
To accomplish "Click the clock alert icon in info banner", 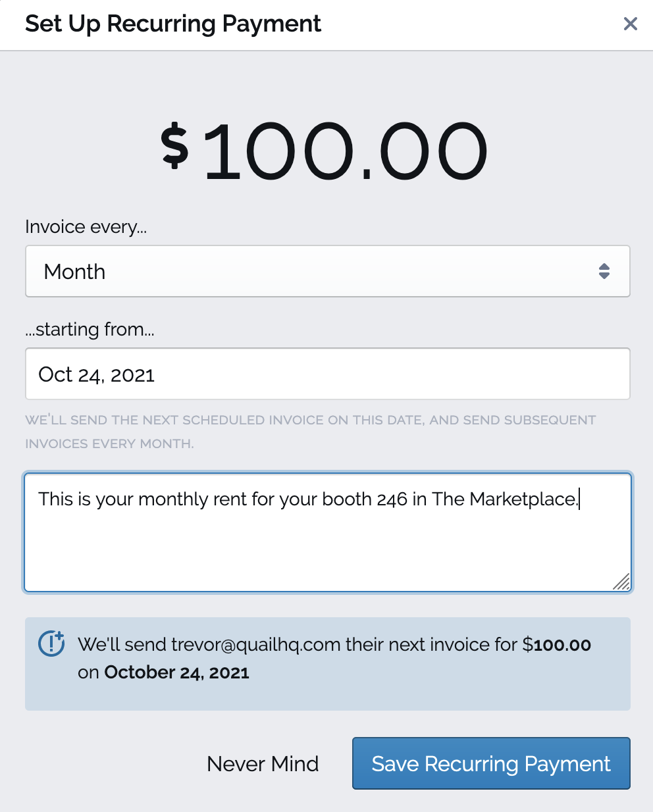I will [x=51, y=644].
